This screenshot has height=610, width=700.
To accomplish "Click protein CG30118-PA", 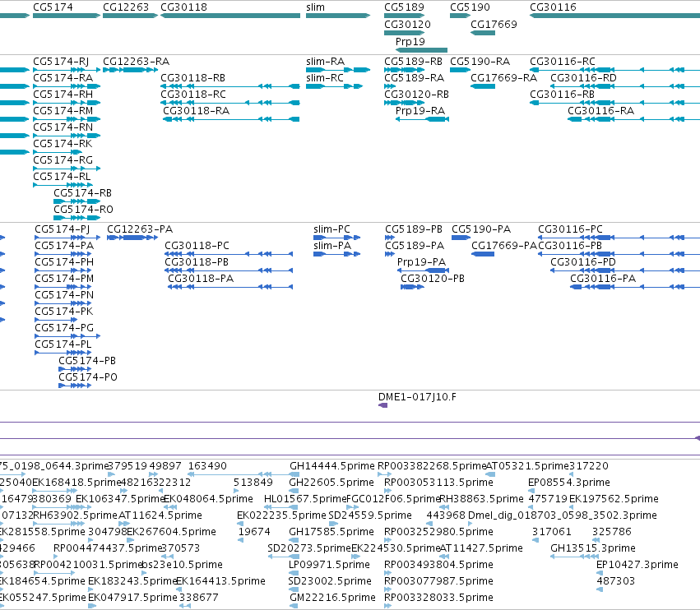I will tap(201, 279).
